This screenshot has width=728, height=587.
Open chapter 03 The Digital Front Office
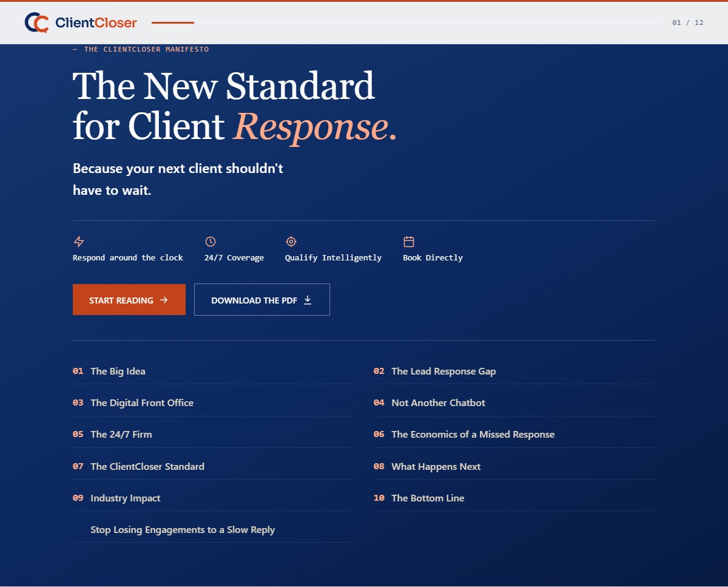(214, 402)
